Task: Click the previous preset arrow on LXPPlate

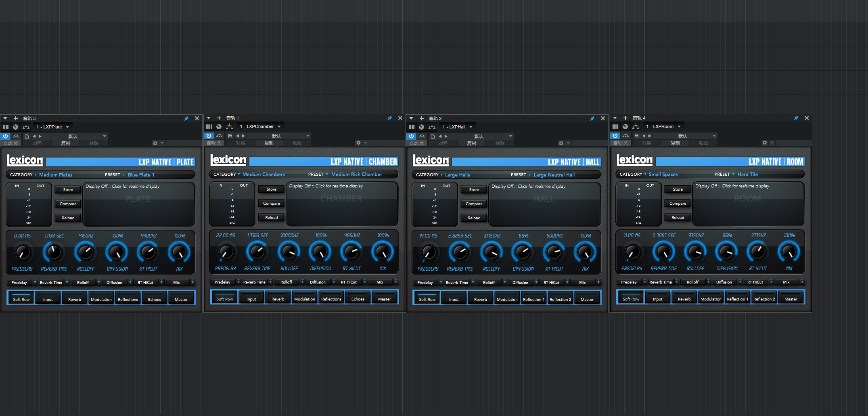Action: 35,136
